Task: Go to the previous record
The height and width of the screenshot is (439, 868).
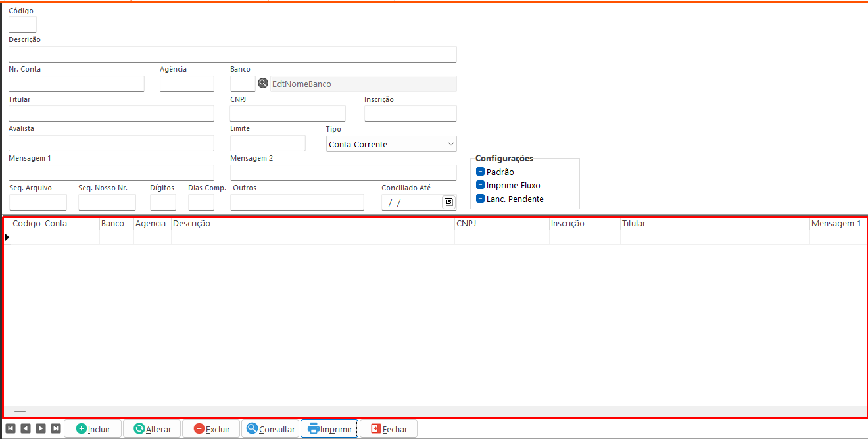Action: tap(26, 428)
